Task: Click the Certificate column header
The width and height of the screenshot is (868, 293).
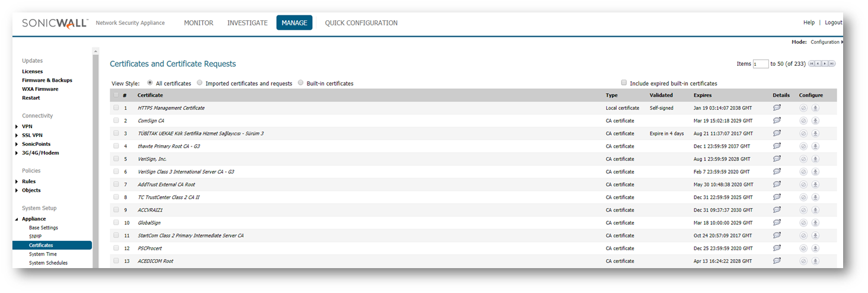Action: [x=150, y=95]
